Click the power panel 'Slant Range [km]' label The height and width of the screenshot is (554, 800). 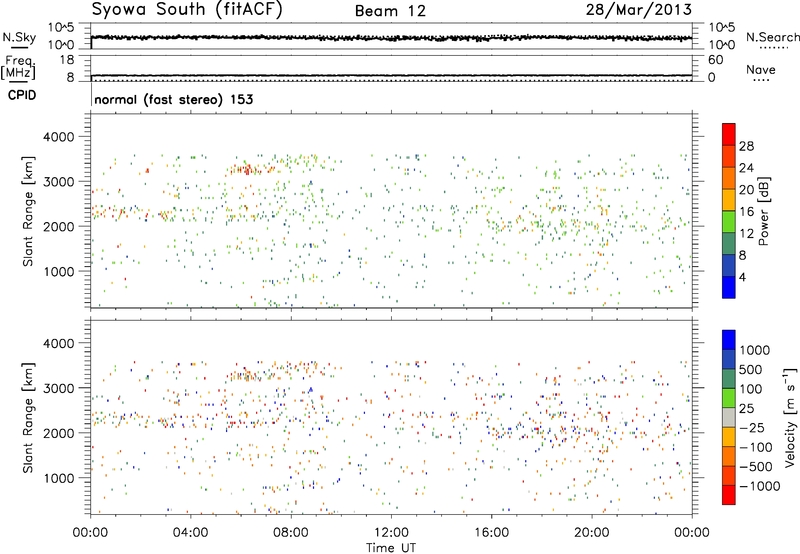pos(28,211)
